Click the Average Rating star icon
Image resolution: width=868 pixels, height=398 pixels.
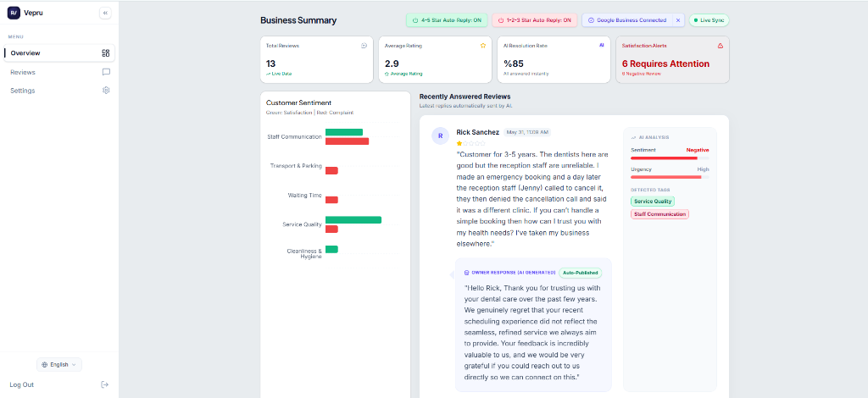(482, 46)
